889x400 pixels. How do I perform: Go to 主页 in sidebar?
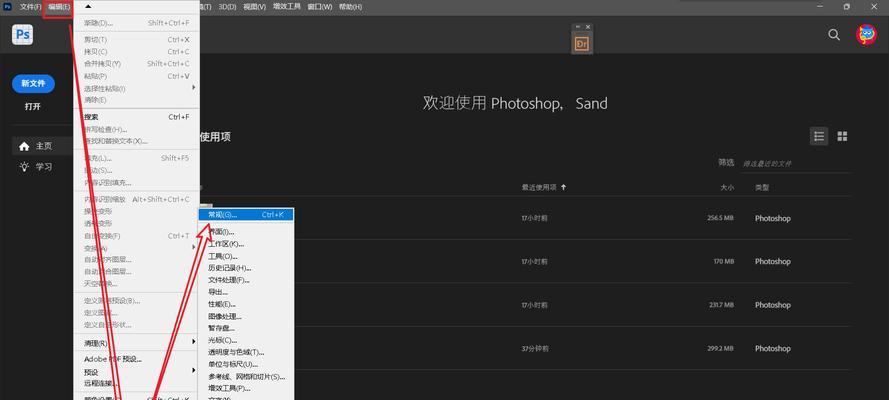click(43, 146)
